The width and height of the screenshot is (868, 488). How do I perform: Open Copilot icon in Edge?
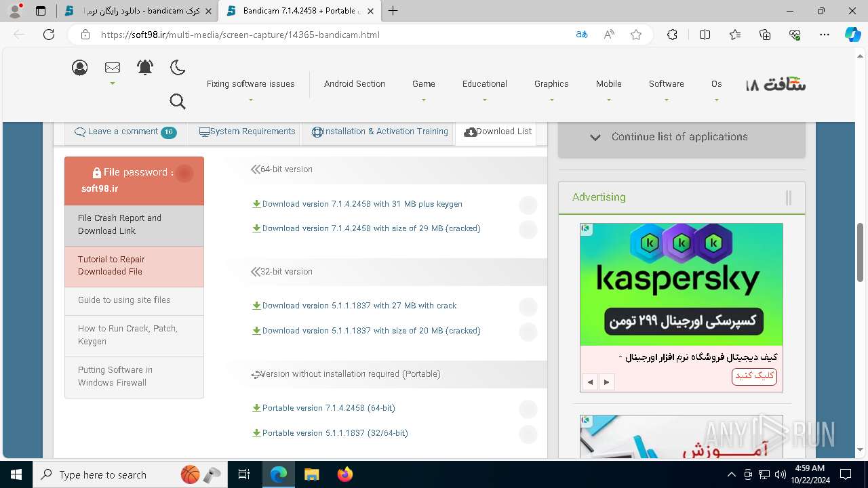[x=853, y=35]
